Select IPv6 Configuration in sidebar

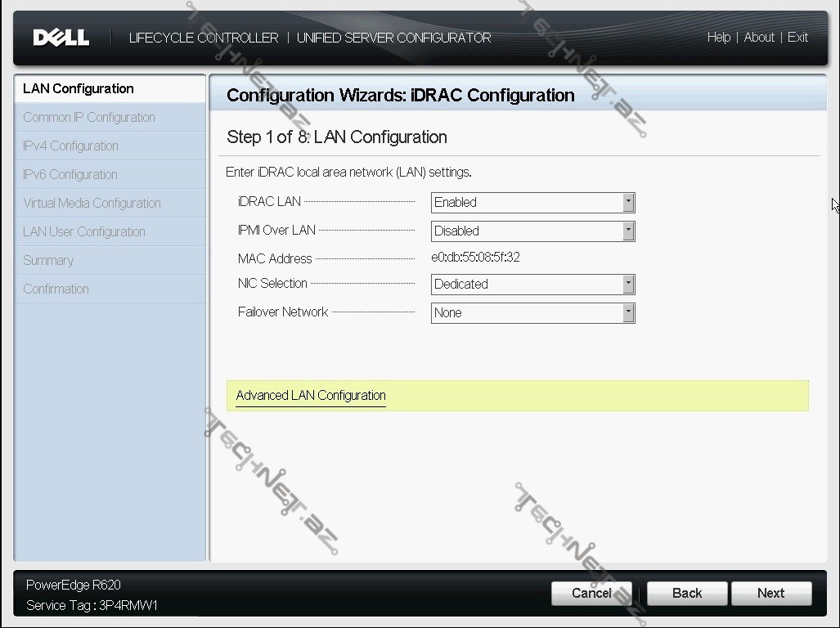point(70,175)
